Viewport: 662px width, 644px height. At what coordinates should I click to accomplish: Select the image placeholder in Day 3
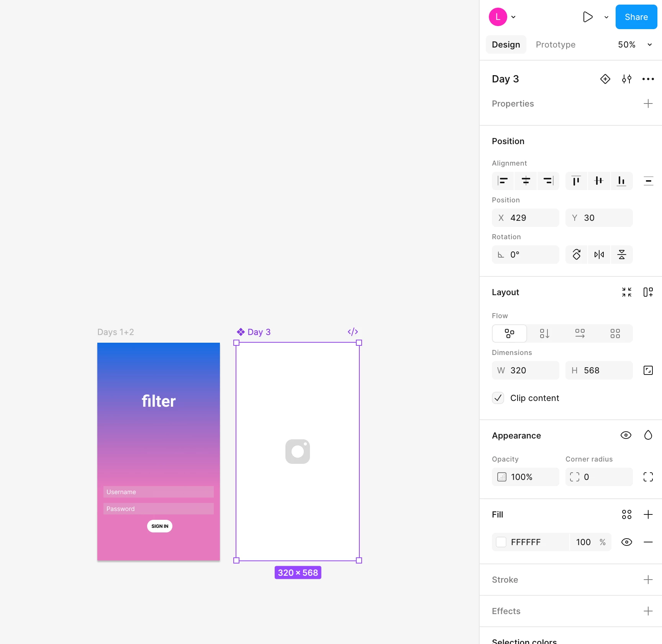[298, 452]
